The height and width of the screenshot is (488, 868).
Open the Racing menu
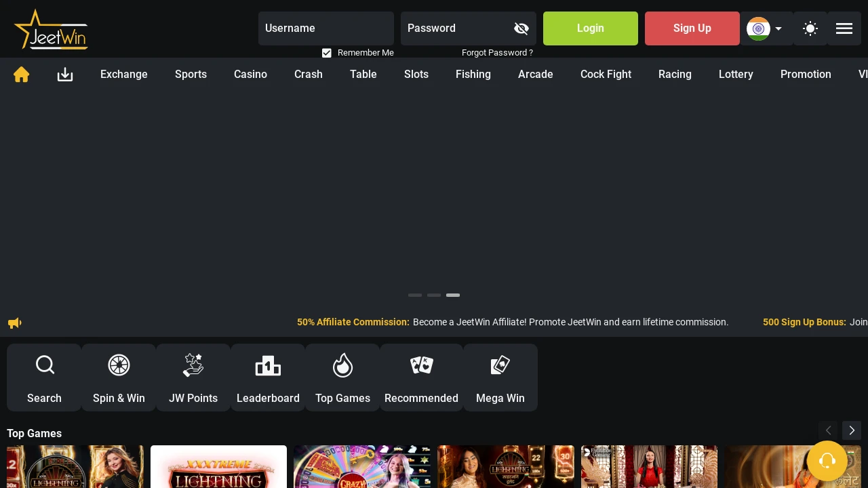[x=675, y=75]
